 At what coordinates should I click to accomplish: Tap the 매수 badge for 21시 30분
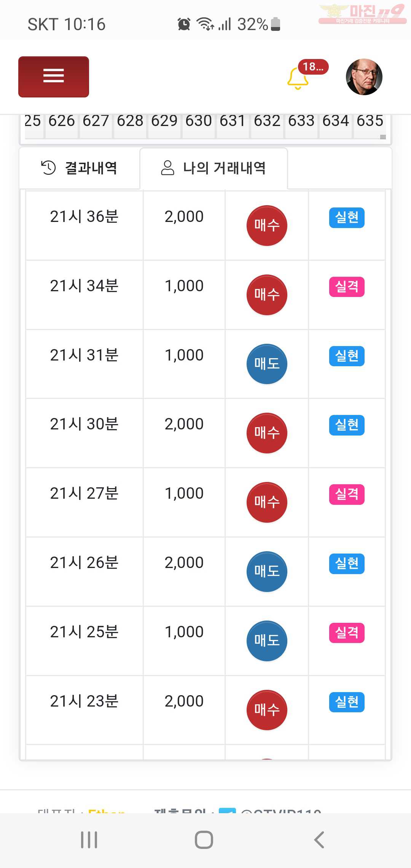point(267,433)
